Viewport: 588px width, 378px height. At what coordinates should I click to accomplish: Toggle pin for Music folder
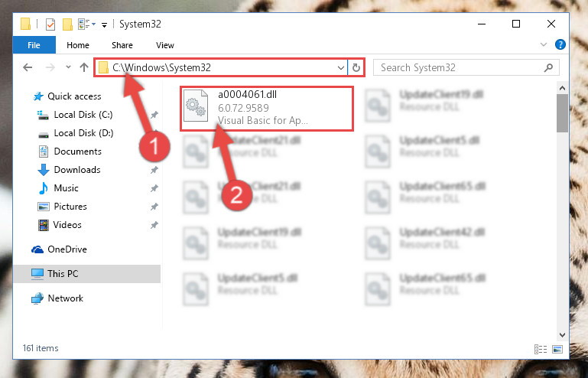click(154, 188)
